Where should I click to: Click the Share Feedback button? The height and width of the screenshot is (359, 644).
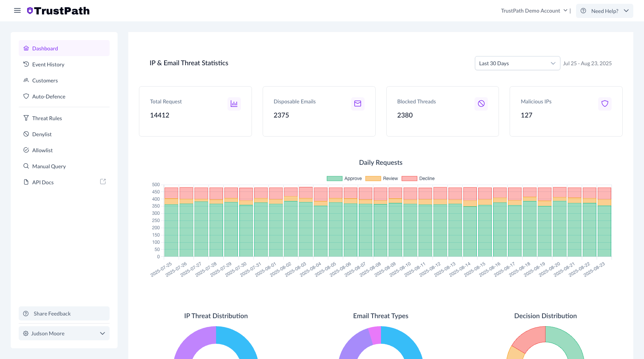64,314
